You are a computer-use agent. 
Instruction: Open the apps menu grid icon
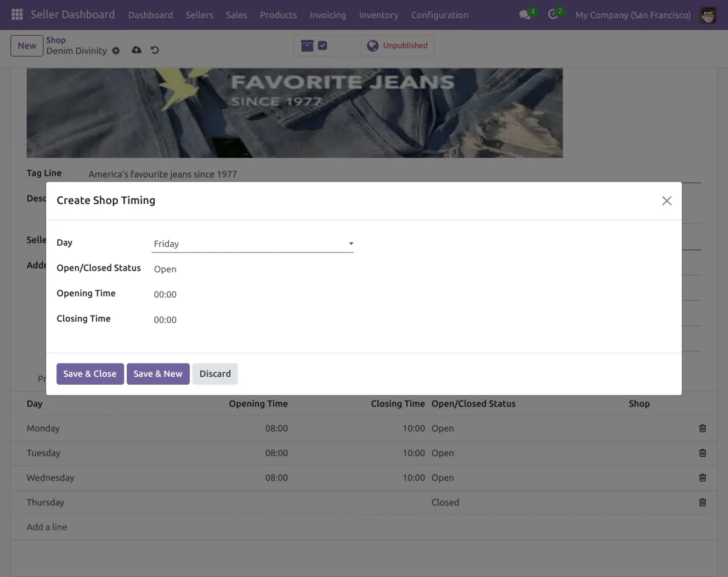click(x=16, y=14)
